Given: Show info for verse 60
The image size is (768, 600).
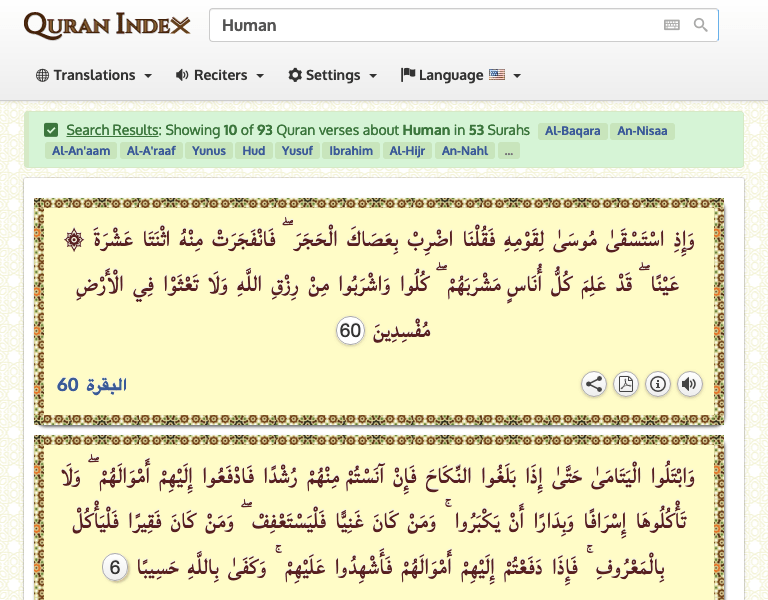Looking at the screenshot, I should (x=657, y=383).
